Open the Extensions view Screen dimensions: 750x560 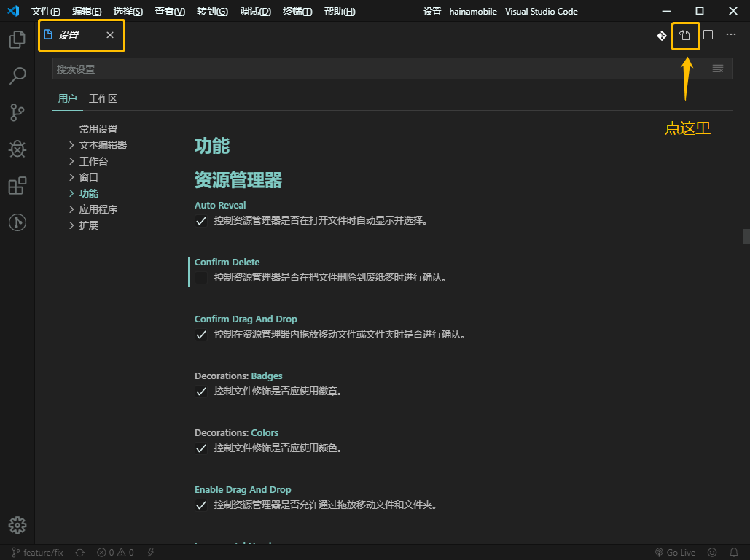(x=17, y=185)
